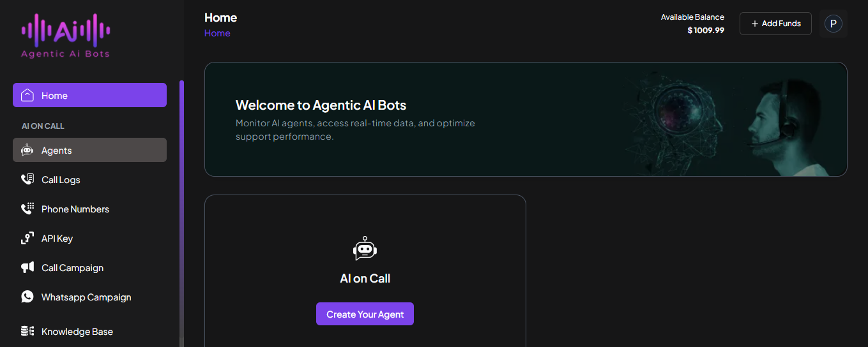Click the API Key icon

(x=27, y=239)
